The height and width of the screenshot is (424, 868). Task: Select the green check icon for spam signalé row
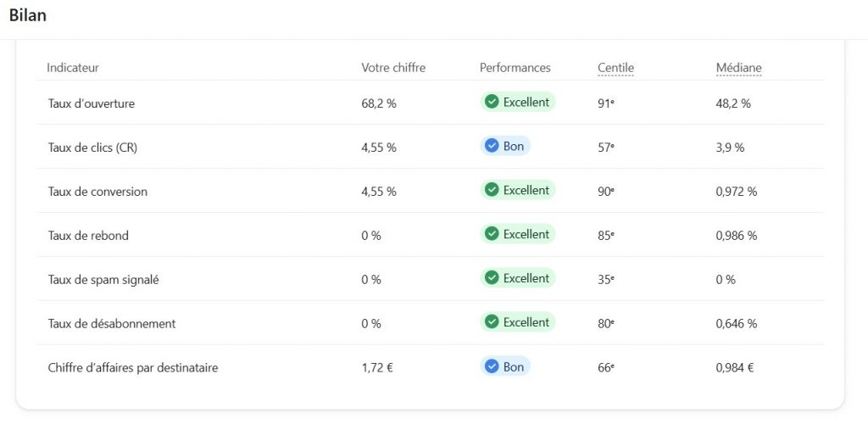(x=492, y=279)
